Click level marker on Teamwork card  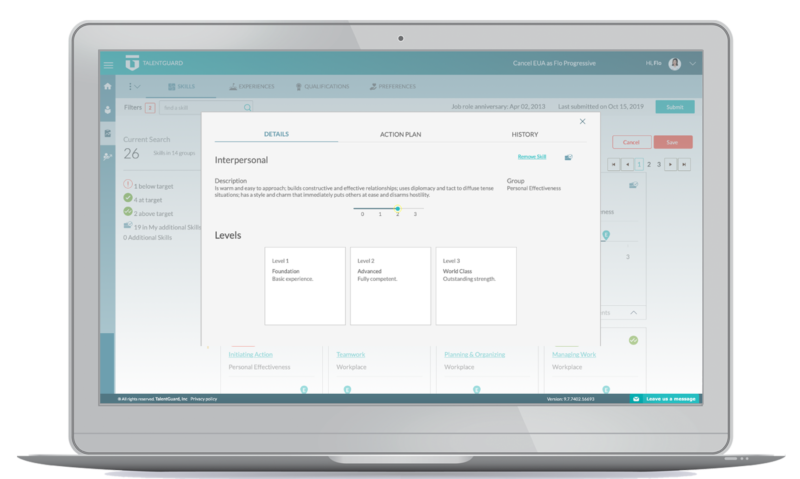pos(347,390)
